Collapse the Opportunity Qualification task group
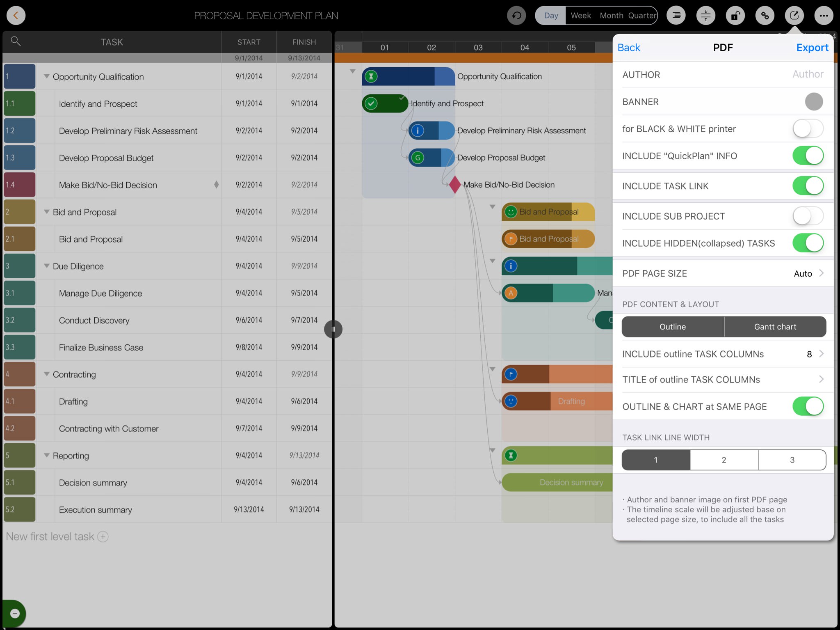The width and height of the screenshot is (840, 630). click(x=47, y=76)
